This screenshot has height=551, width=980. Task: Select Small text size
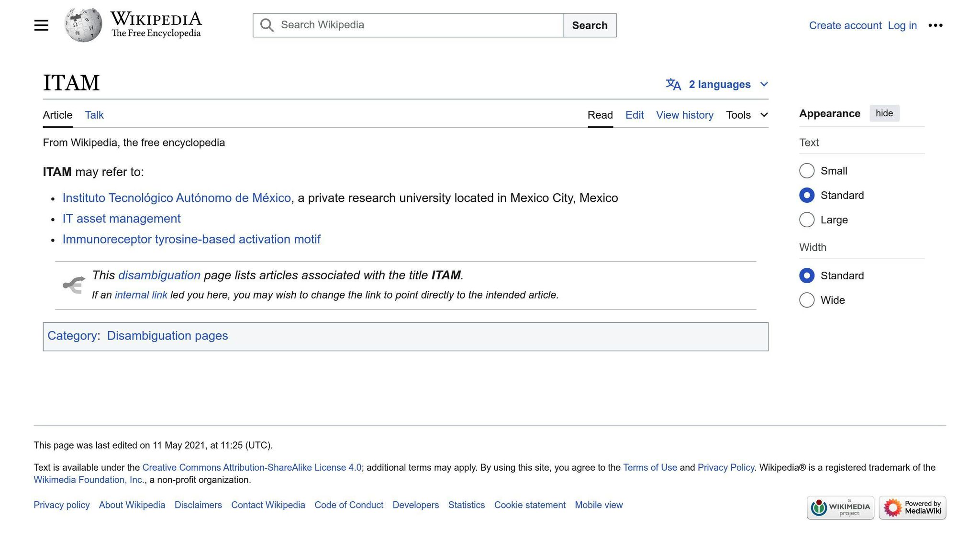807,171
